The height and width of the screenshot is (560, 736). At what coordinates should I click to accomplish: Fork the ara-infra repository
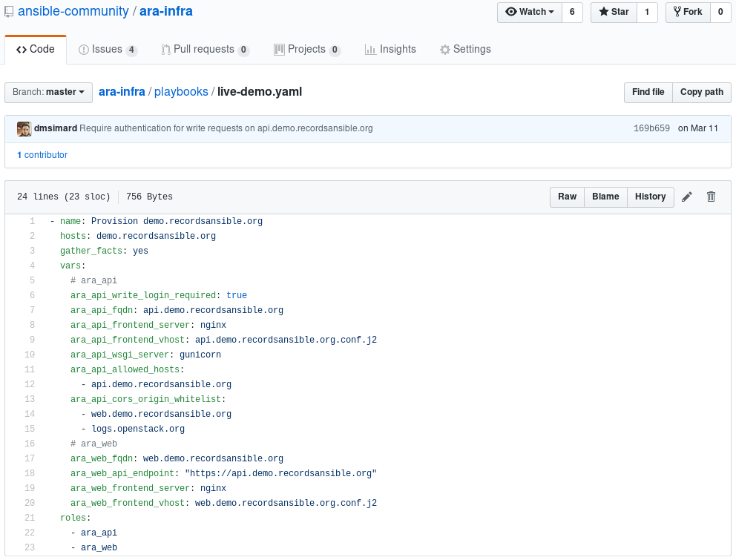click(x=688, y=12)
